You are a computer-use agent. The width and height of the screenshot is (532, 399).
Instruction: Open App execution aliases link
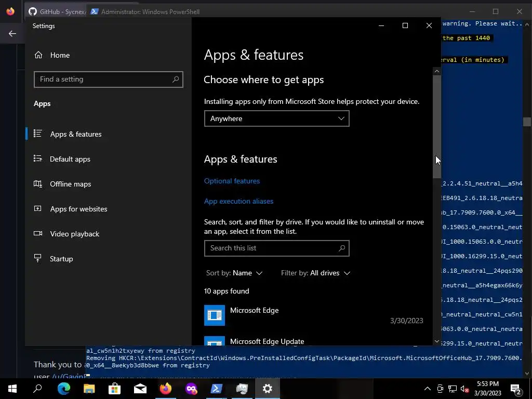tap(238, 201)
